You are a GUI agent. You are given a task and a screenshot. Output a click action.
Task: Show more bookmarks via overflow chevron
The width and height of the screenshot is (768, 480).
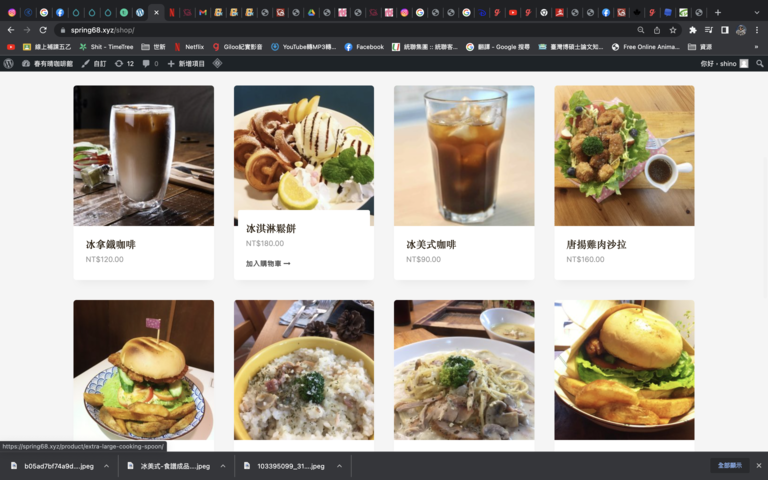[755, 47]
